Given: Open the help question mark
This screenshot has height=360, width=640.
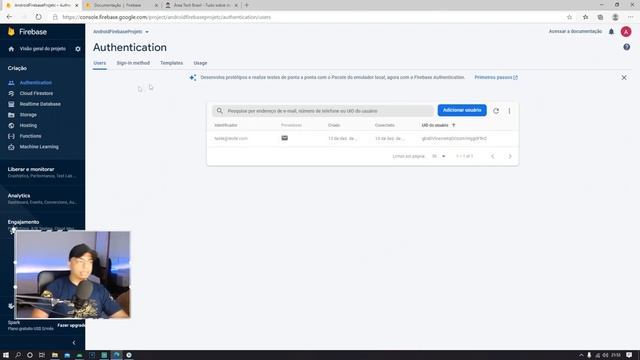Looking at the screenshot, I should pos(627,47).
